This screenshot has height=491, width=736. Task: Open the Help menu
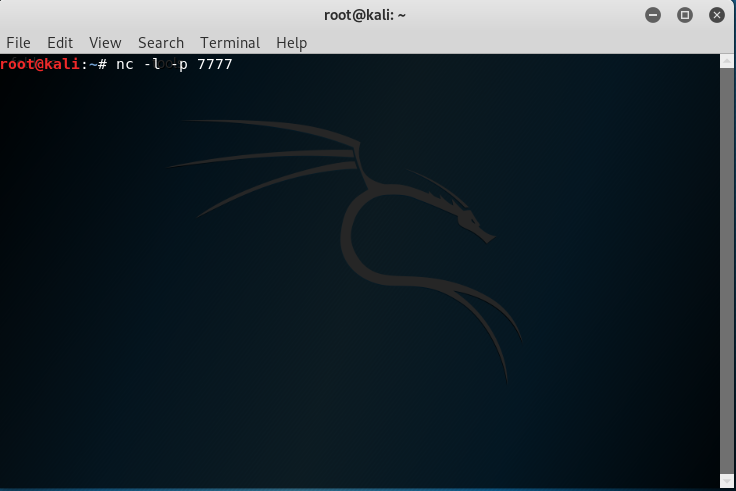coord(291,43)
